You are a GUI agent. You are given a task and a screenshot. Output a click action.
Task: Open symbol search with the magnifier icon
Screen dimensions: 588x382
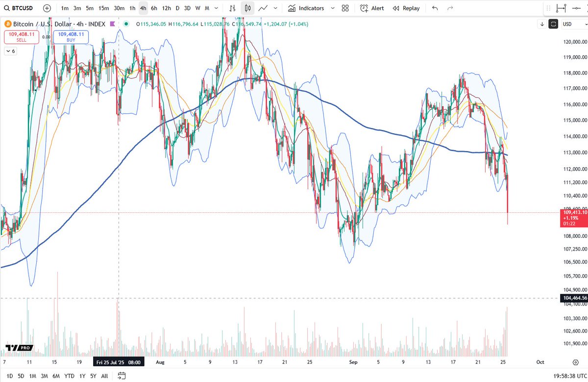tap(7, 8)
